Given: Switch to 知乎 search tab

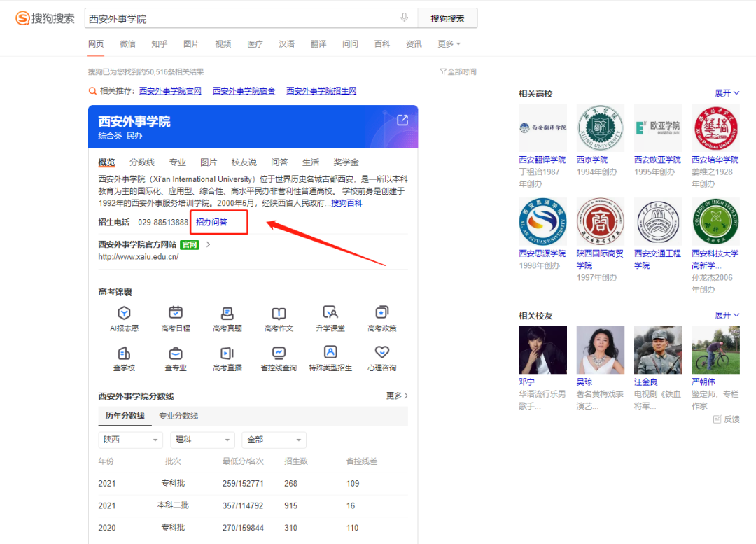Looking at the screenshot, I should pos(159,44).
